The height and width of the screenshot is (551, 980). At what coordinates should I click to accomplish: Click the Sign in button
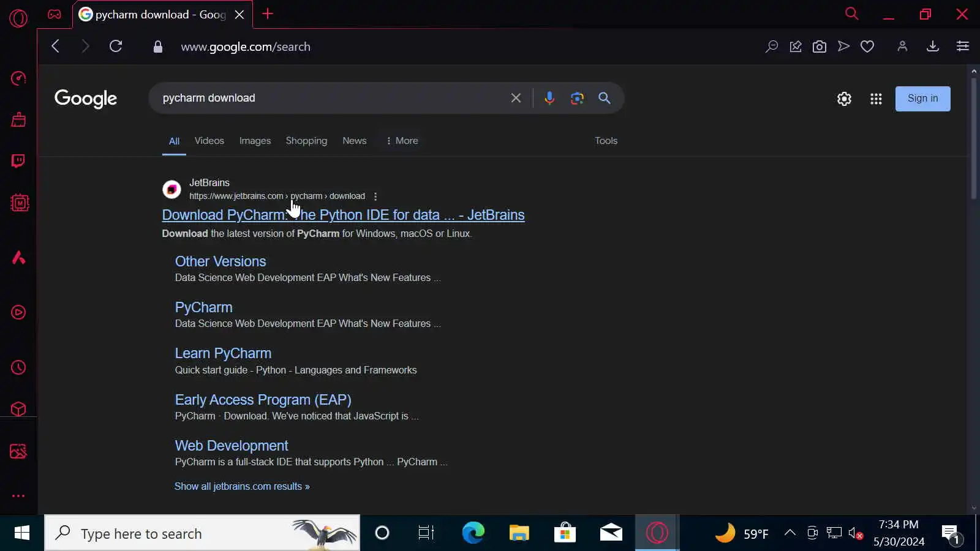922,99
